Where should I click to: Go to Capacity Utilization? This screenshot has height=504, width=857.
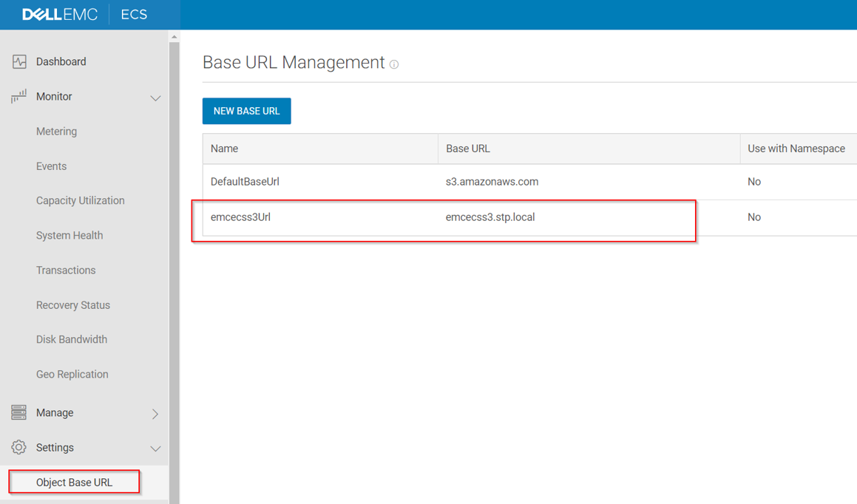tap(80, 201)
